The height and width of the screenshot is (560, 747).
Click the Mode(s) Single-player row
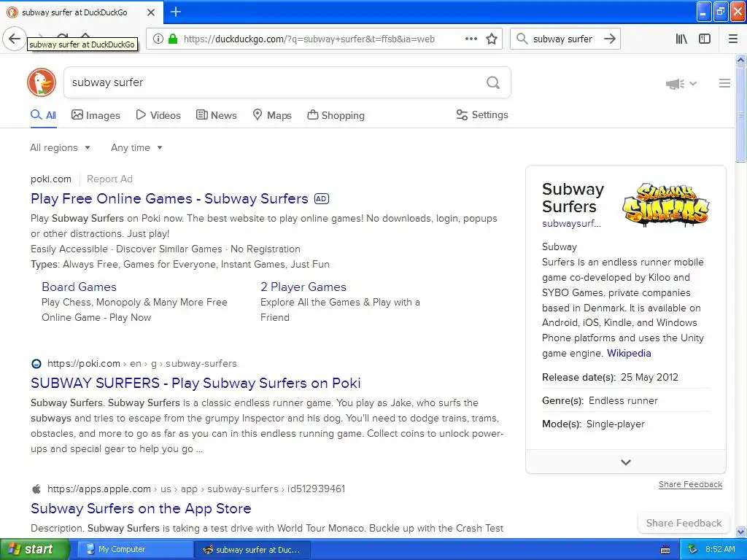pos(625,424)
